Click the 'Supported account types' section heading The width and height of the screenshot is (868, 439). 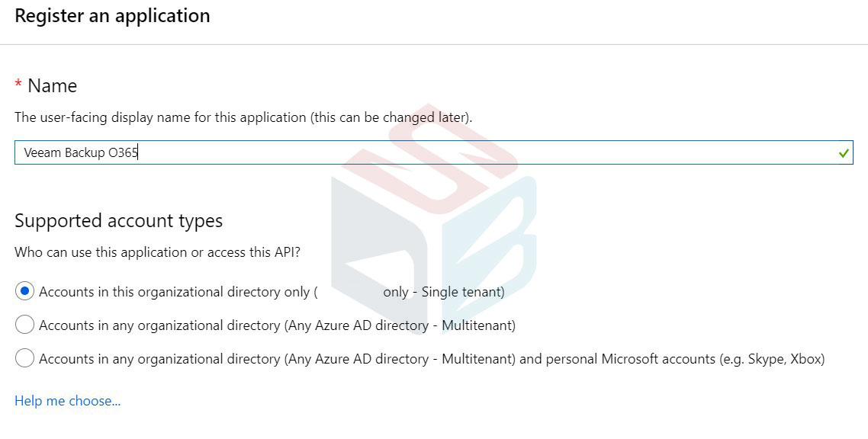(119, 220)
